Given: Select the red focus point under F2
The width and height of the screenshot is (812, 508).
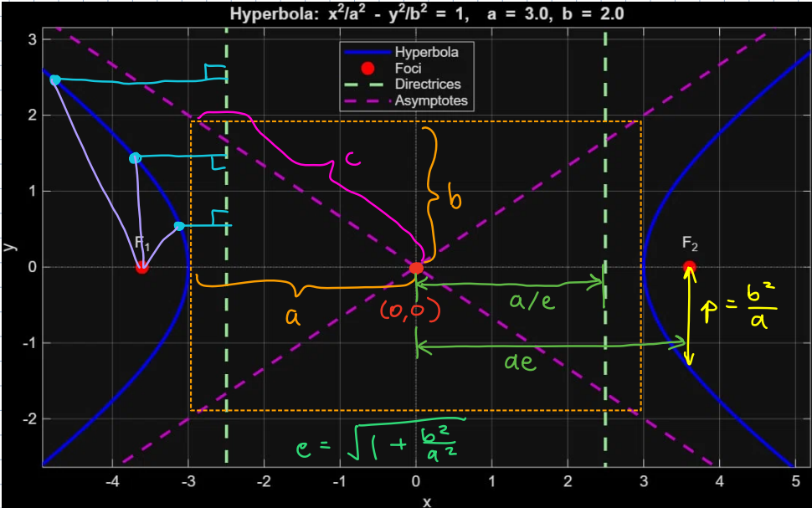Looking at the screenshot, I should pyautogui.click(x=689, y=267).
